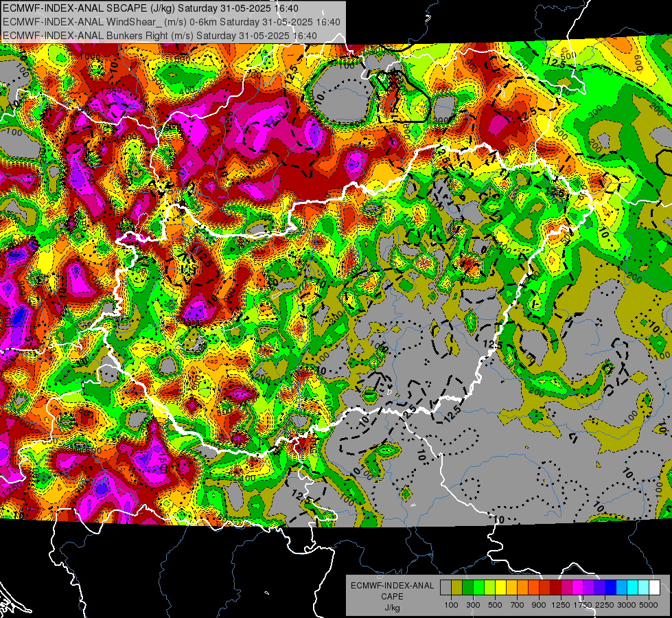Select the bright yellow legend swatch
The image size is (672, 618).
coord(501,587)
